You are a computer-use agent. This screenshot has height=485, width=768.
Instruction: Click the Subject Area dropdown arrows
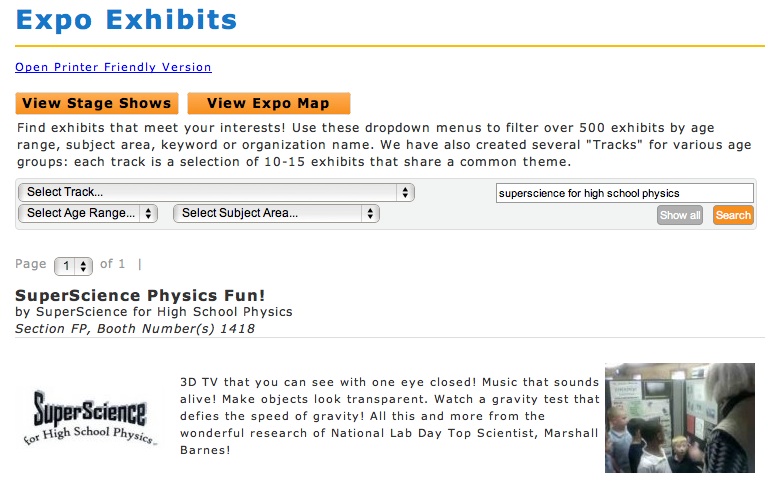click(370, 213)
